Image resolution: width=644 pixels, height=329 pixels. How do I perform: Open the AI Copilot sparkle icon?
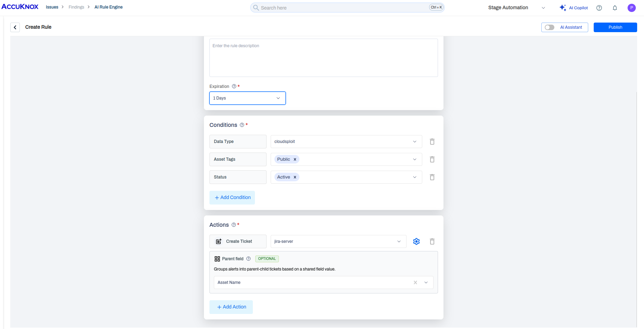(563, 8)
